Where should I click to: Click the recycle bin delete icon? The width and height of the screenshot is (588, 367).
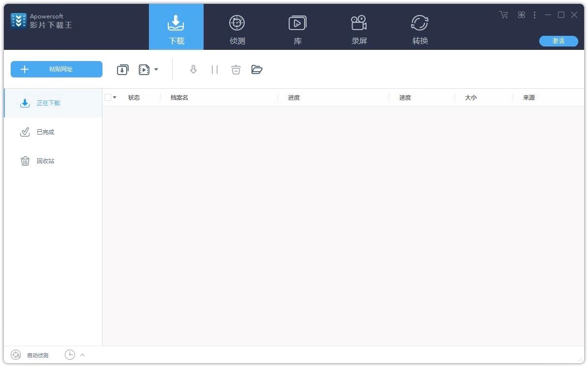[x=236, y=69]
